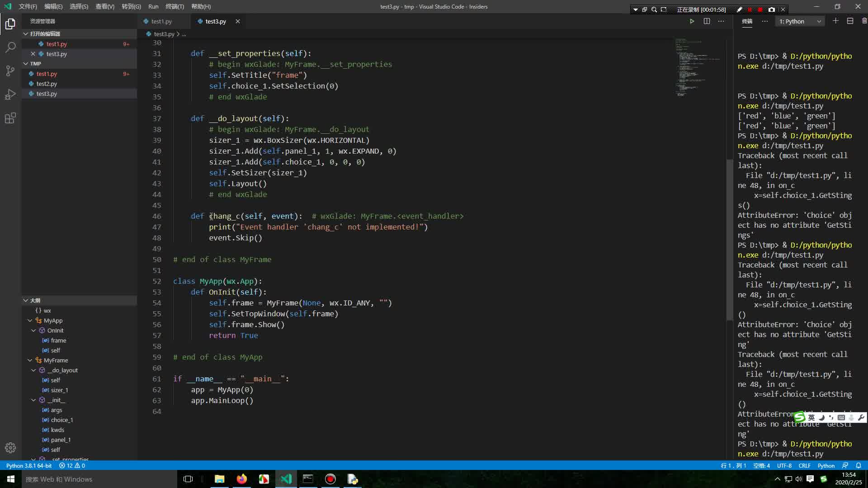Click test3.py in the breadcrumb
The height and width of the screenshot is (488, 868).
click(x=164, y=34)
